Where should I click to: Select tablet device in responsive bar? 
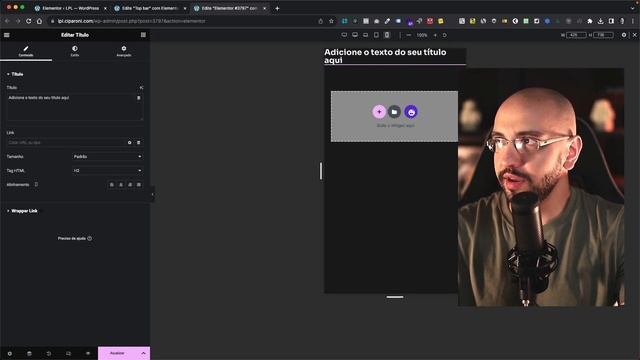(376, 35)
